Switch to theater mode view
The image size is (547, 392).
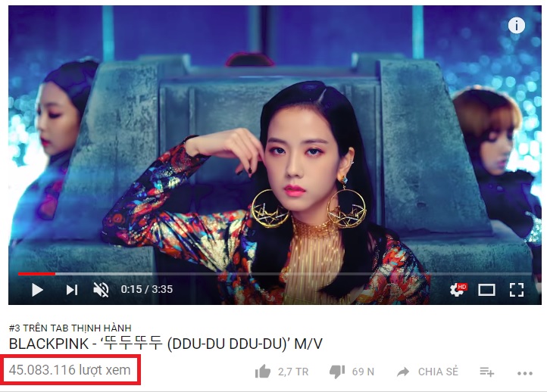coord(486,290)
